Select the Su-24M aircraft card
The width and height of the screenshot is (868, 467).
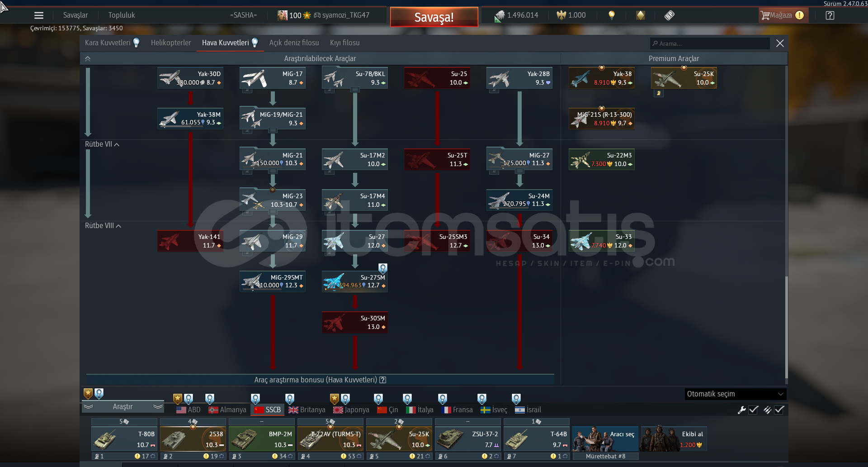point(519,200)
